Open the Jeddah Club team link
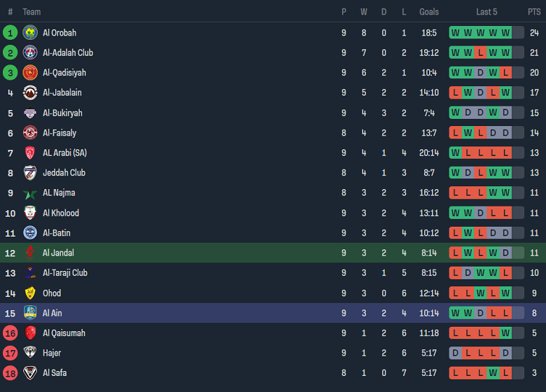Viewport: 546px width, 392px height. pyautogui.click(x=64, y=173)
